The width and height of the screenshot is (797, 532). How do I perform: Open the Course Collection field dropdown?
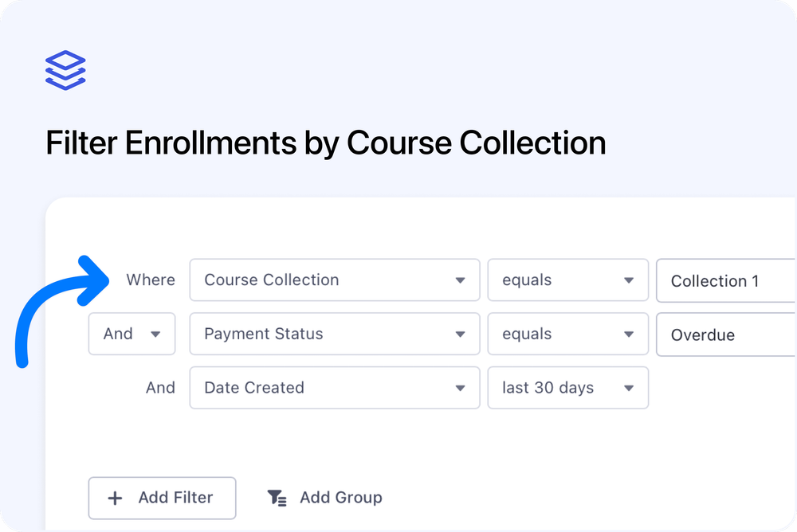[x=334, y=280]
